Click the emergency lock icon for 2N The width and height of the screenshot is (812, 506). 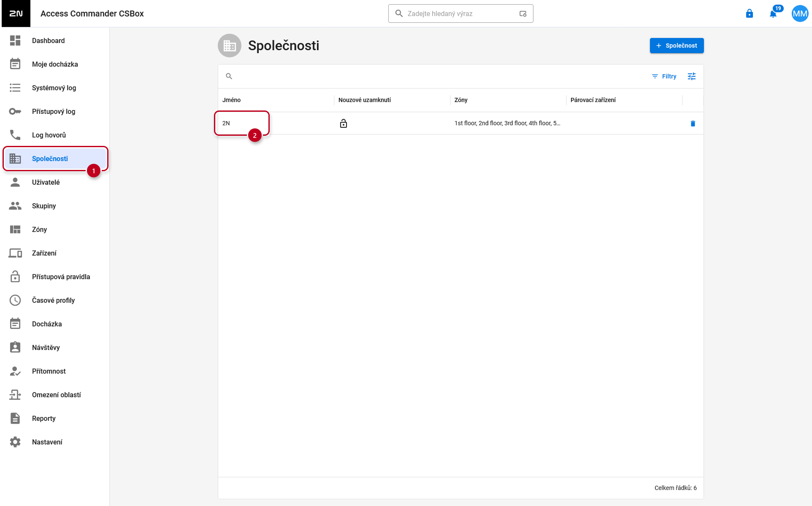(x=344, y=124)
